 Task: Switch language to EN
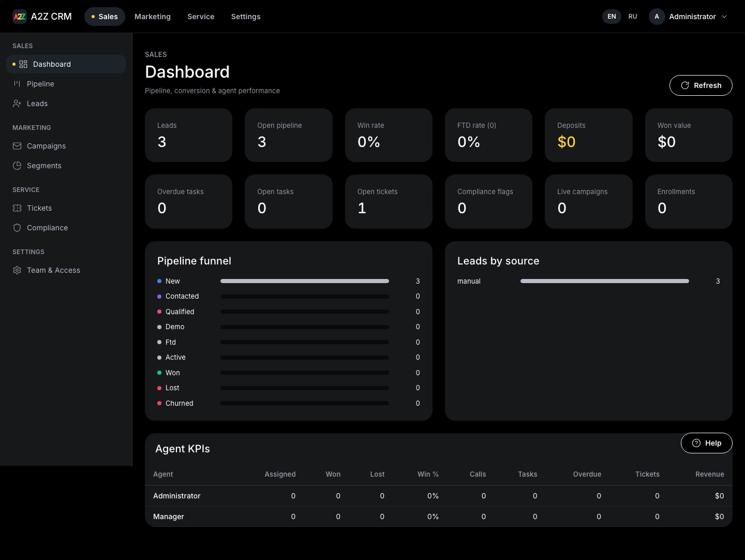coord(612,17)
